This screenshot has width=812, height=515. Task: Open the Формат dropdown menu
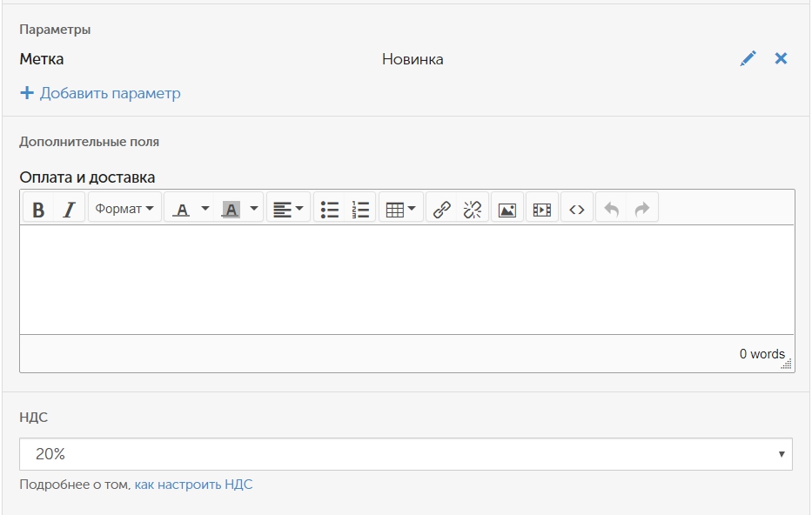point(124,210)
